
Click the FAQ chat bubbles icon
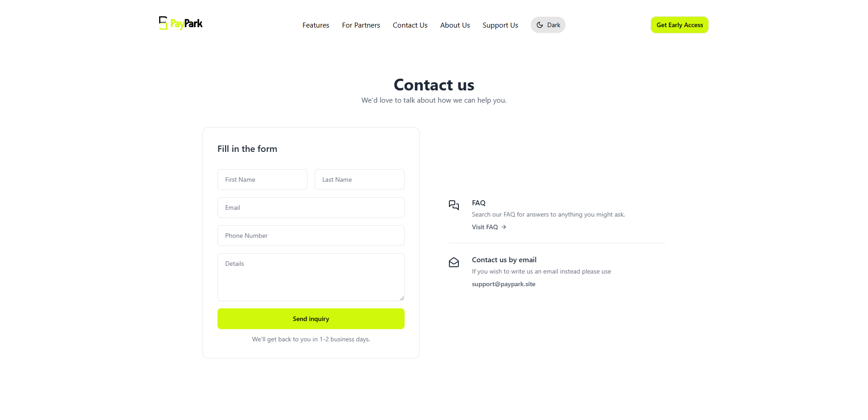click(x=454, y=205)
